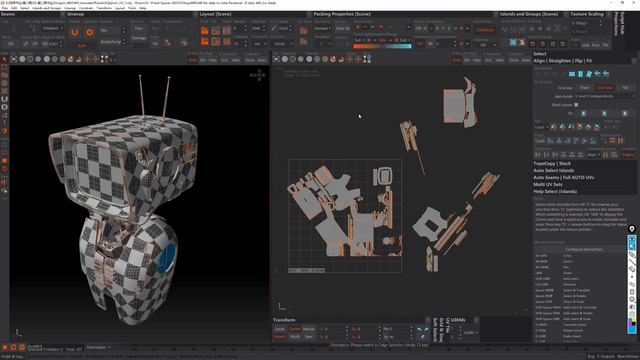
Task: Click the orange slider bar in Packing Properties
Action: 367,46
